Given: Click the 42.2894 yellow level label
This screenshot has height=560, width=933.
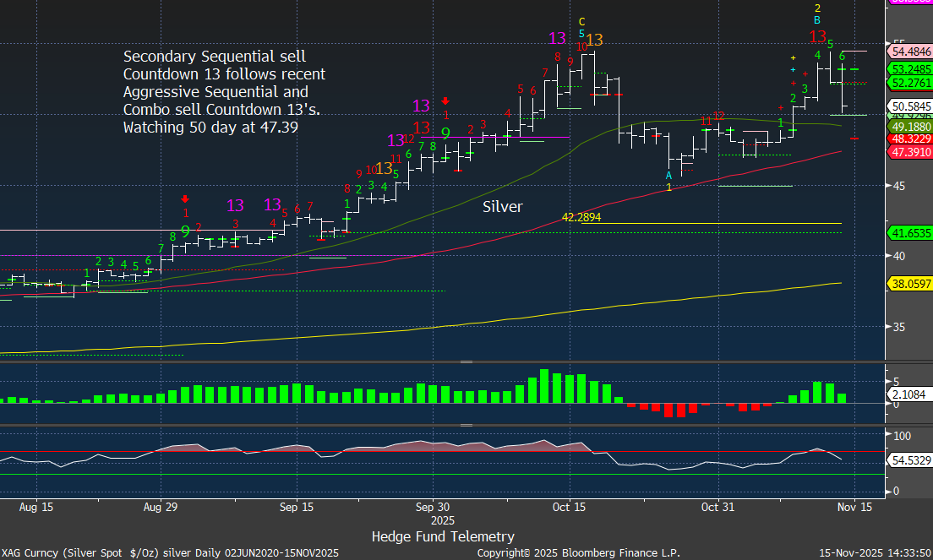Looking at the screenshot, I should 584,218.
